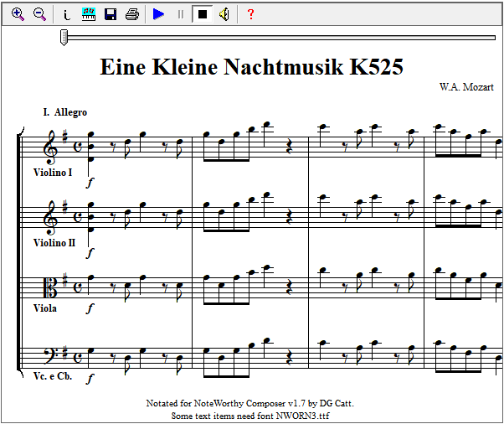Click the 'Violino I' staff label

53,173
